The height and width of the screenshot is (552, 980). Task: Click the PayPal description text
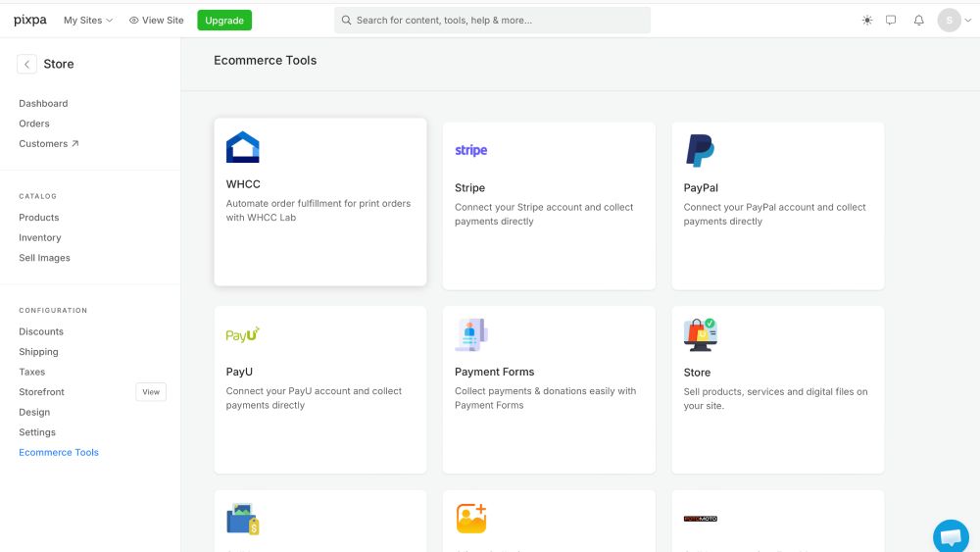click(774, 214)
